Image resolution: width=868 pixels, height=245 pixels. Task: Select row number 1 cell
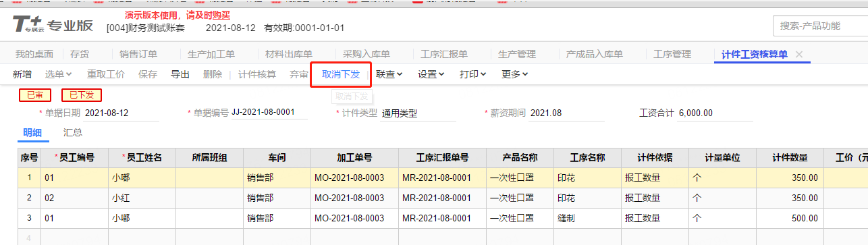pos(29,178)
